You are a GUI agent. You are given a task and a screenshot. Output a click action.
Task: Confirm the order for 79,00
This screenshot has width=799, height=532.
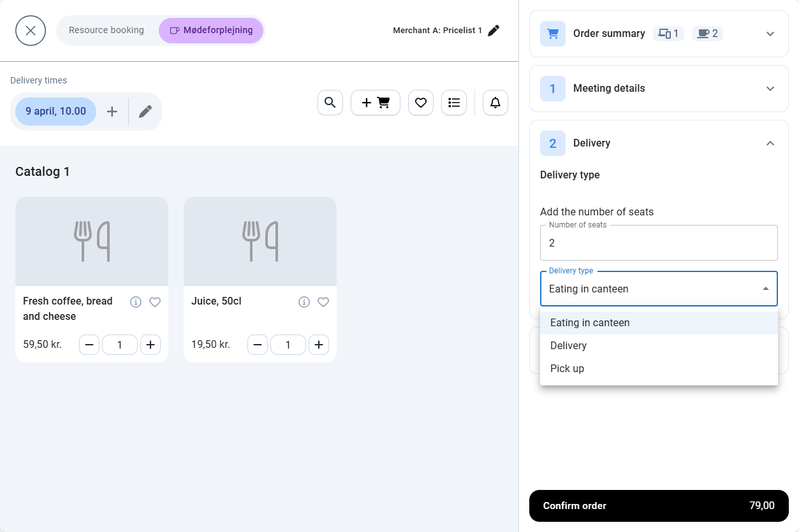tap(659, 506)
